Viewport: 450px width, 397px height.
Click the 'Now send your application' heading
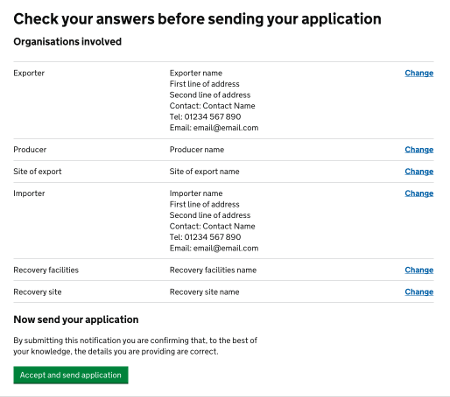tap(76, 320)
